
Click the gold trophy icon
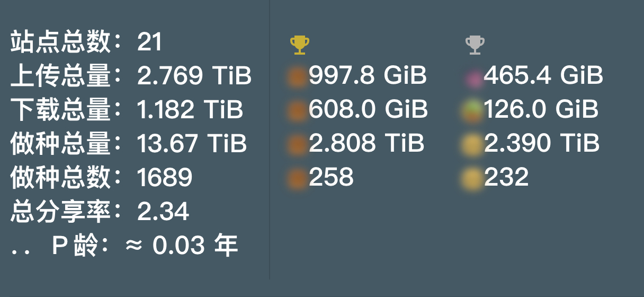tap(300, 45)
